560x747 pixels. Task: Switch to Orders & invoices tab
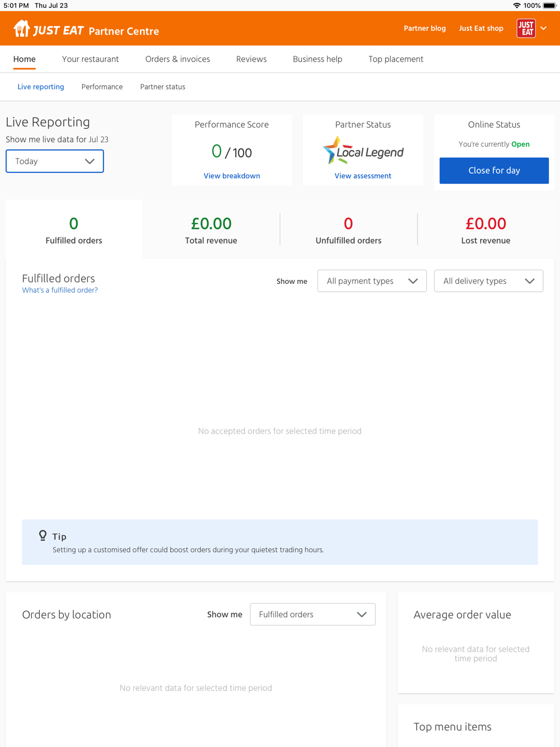click(x=178, y=59)
